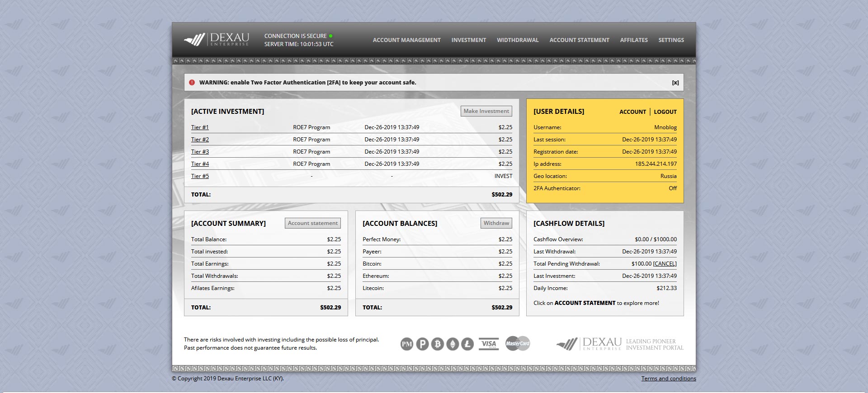Screen dimensions: 868x393
Task: Open the Tier #1 investment link
Action: coord(200,127)
